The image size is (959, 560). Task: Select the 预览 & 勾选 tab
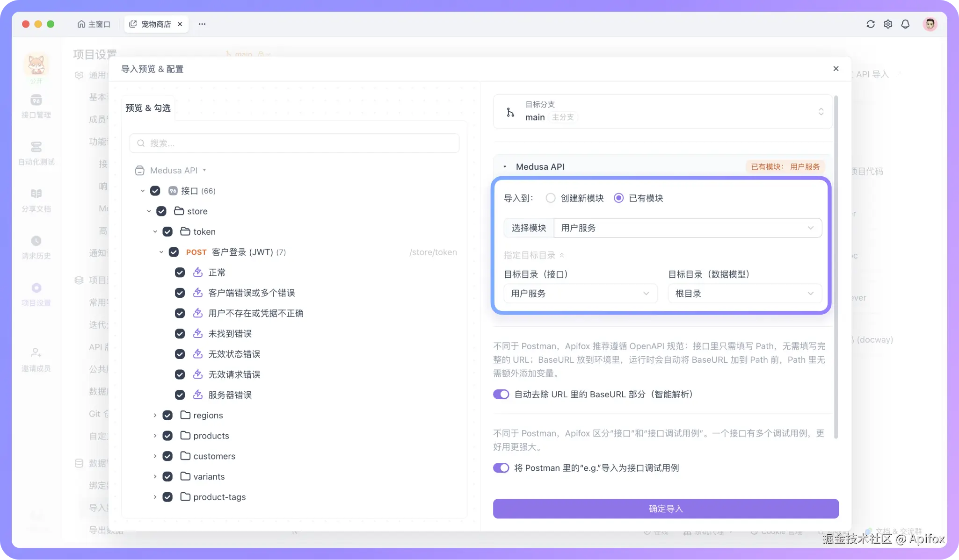point(148,108)
